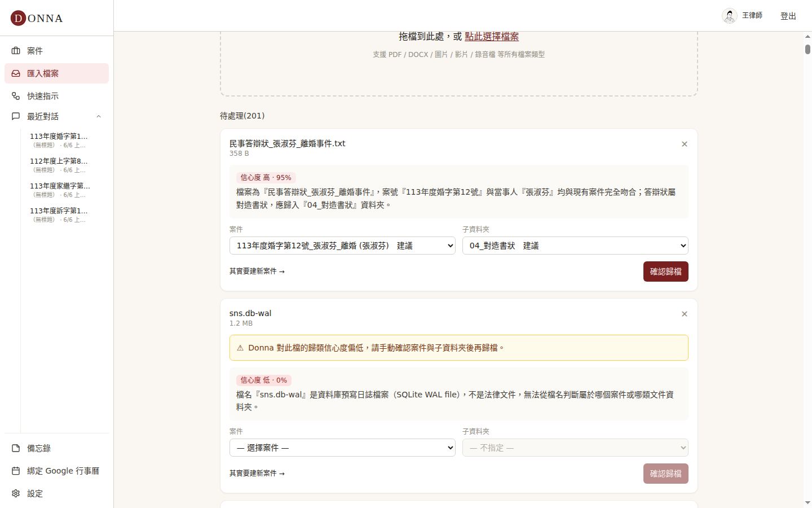The image size is (812, 508).
Task: Dismiss the sns.db-wal file card
Action: coord(685,314)
